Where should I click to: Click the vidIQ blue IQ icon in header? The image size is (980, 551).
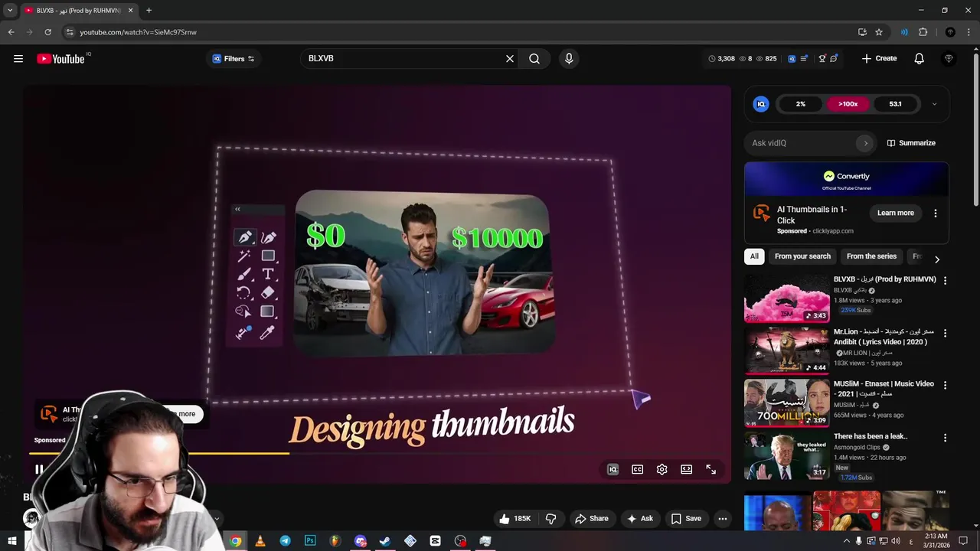click(x=792, y=58)
